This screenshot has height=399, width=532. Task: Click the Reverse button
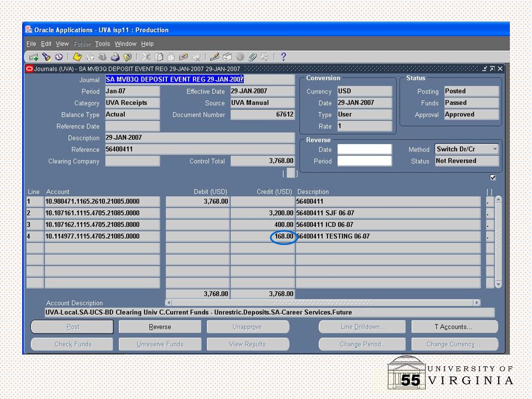pos(160,327)
